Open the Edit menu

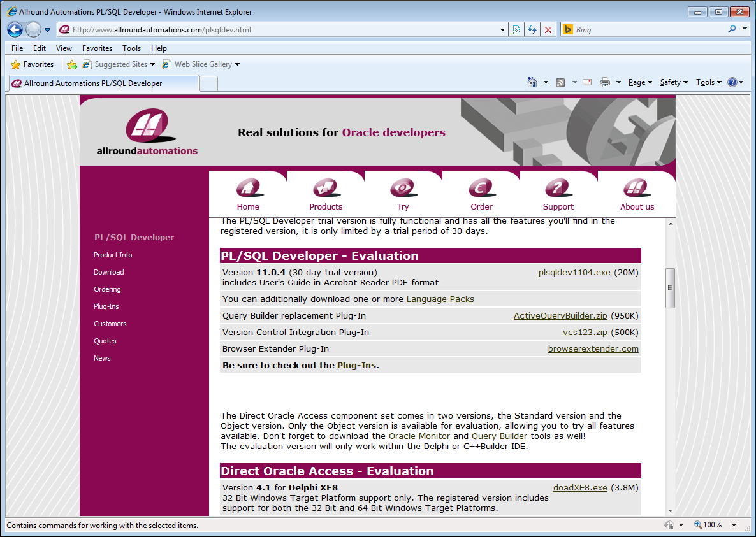(x=39, y=48)
